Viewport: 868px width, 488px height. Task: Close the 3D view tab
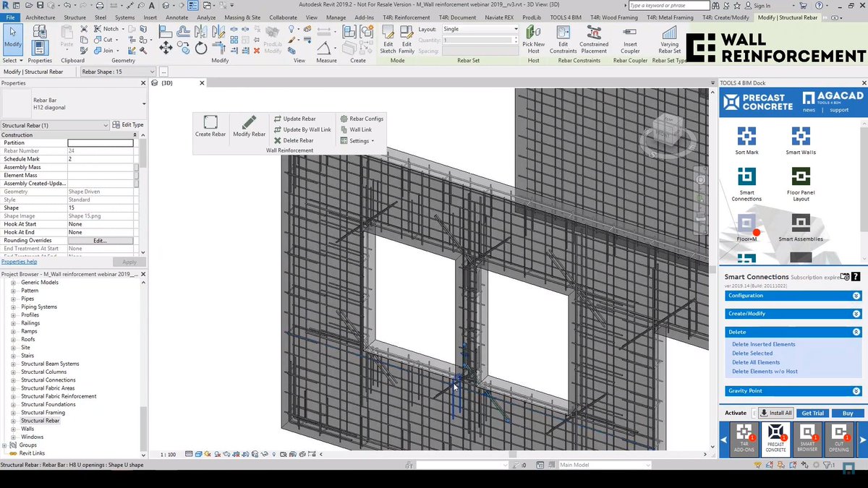[x=202, y=83]
